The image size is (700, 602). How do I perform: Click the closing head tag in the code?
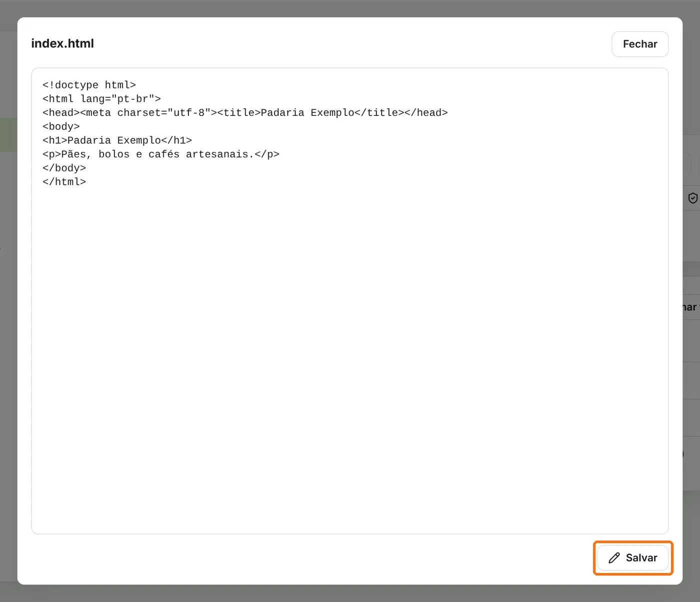(426, 113)
